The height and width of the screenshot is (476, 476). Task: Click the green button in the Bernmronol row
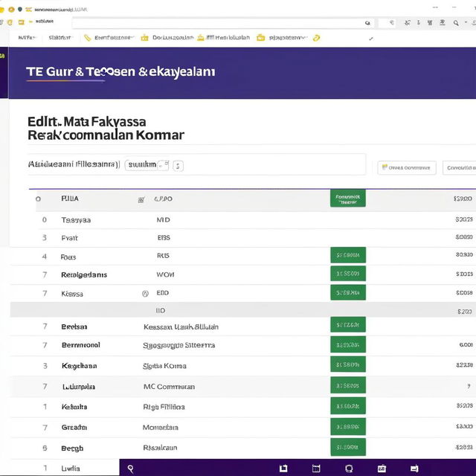coord(348,344)
